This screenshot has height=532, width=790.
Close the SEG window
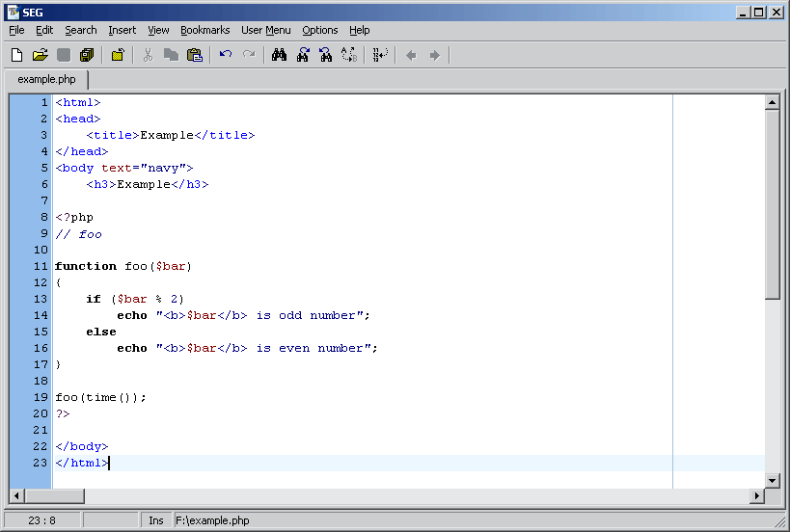[x=776, y=13]
